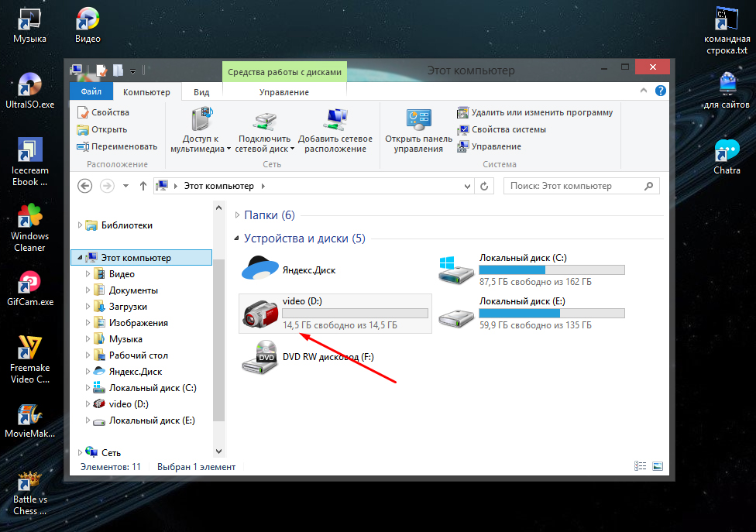Expand the Библиотеки tree node
Screen dimensions: 756x532
coord(79,225)
